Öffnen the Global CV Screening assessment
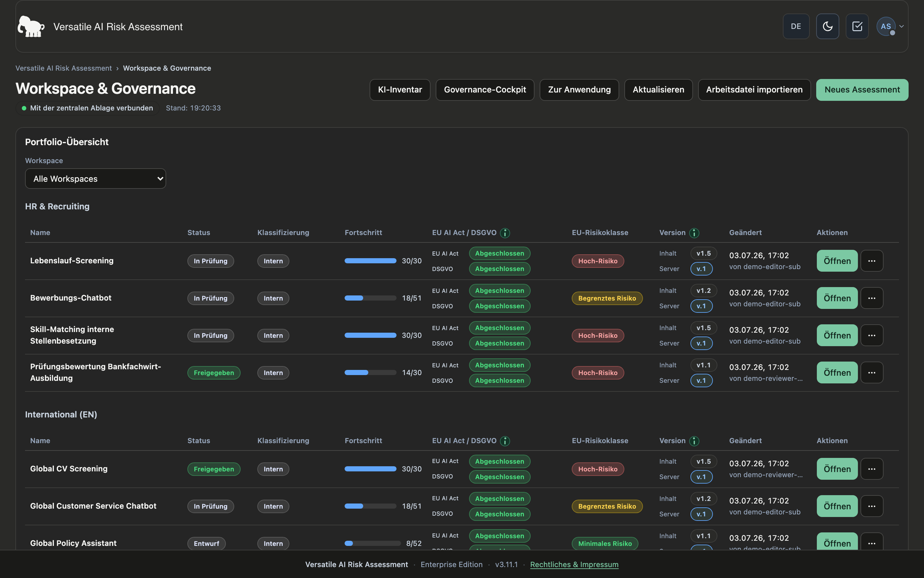The width and height of the screenshot is (924, 578). pyautogui.click(x=837, y=469)
